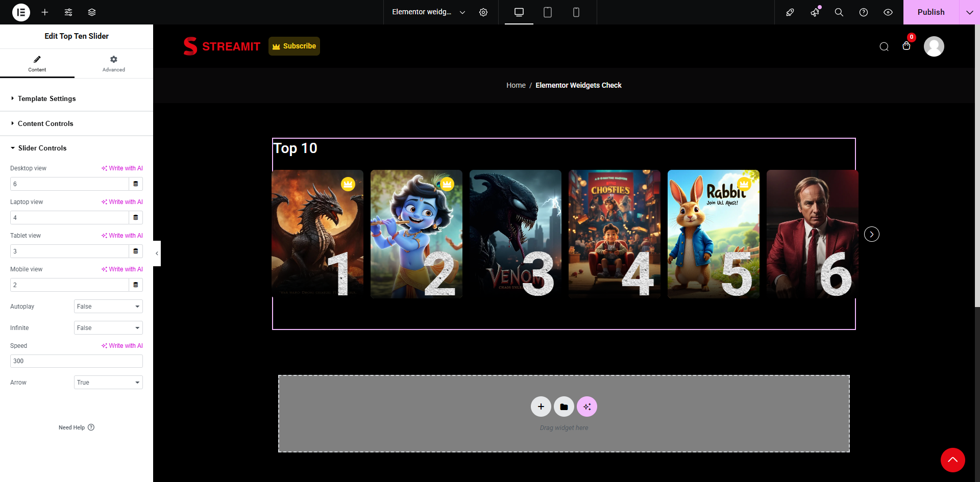Click the page vertical scrollbar
Viewport: 980px width, 482px height.
click(977, 166)
